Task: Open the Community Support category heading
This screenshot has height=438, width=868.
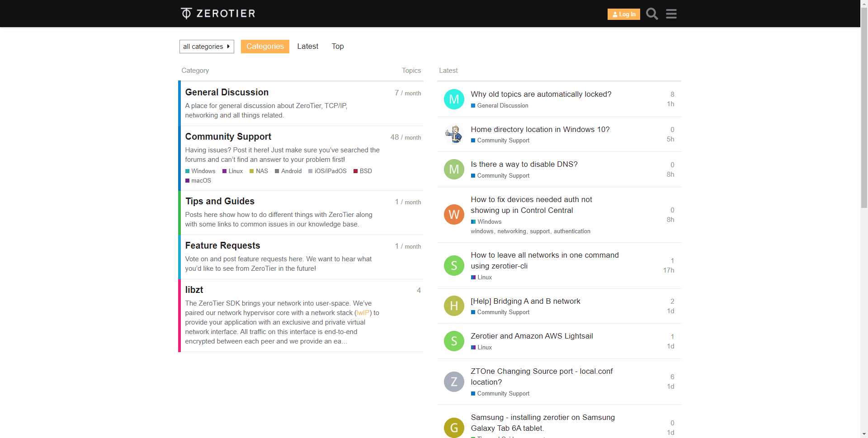Action: pyautogui.click(x=228, y=137)
